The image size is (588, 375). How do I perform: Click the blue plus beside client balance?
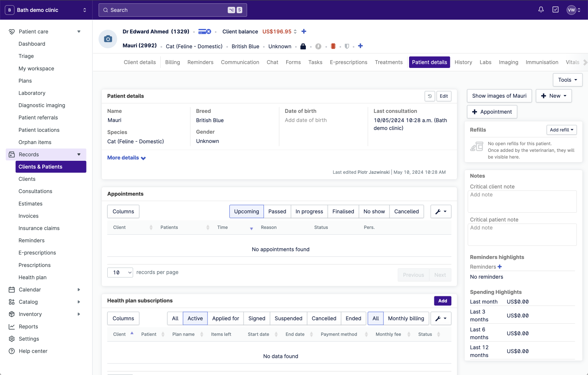(x=304, y=32)
